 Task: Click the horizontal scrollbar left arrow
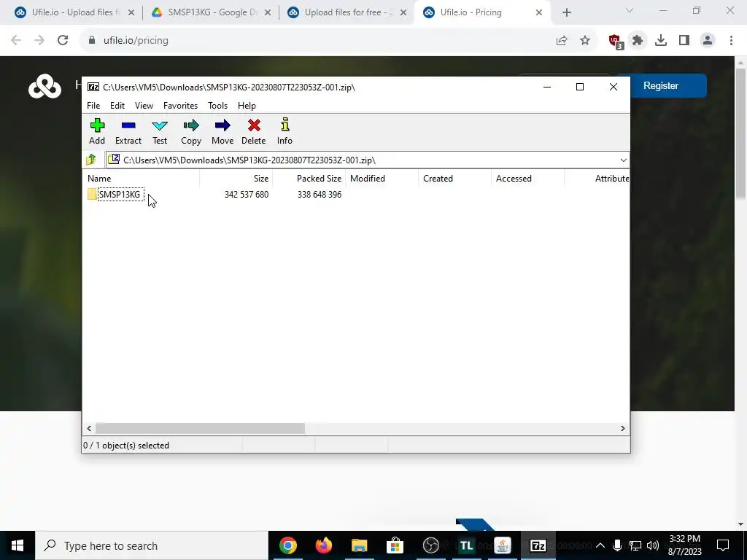click(x=89, y=429)
